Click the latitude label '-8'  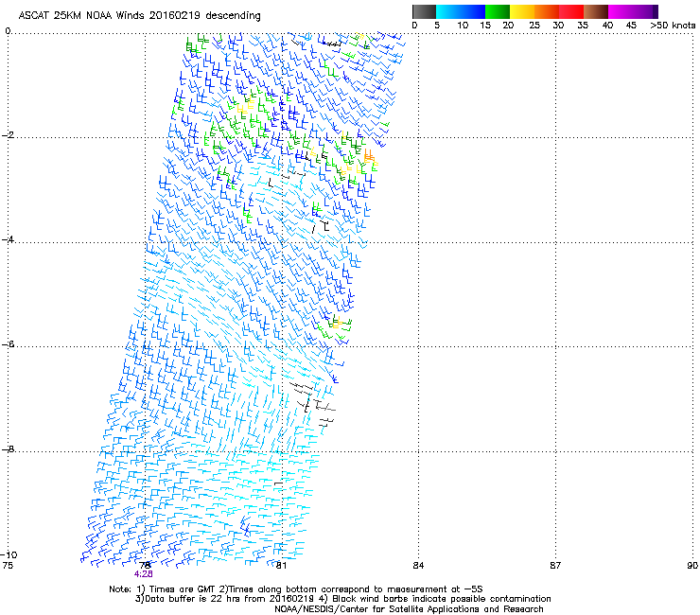tap(8, 449)
